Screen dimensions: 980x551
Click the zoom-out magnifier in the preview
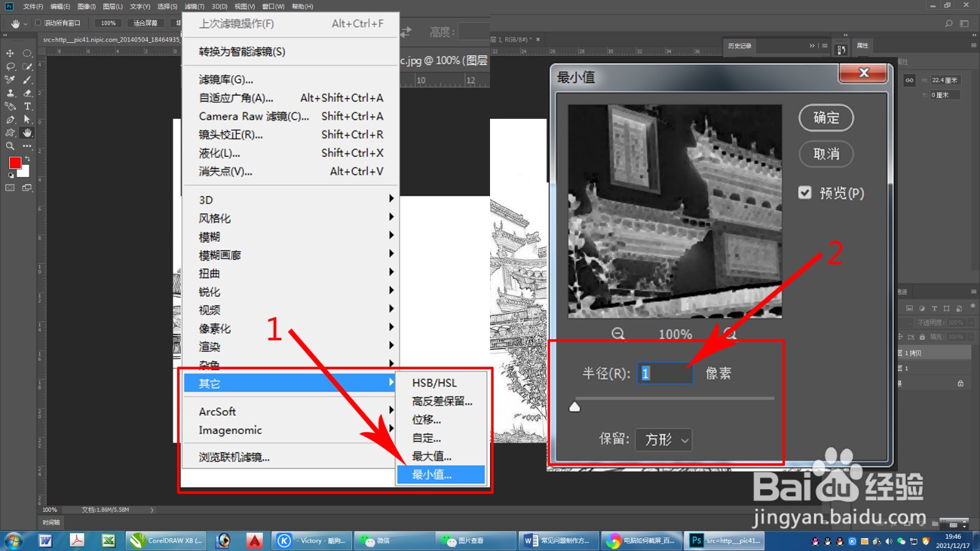[619, 334]
